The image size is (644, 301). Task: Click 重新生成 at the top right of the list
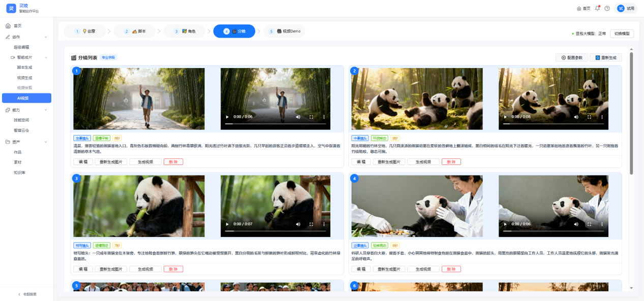coord(606,57)
